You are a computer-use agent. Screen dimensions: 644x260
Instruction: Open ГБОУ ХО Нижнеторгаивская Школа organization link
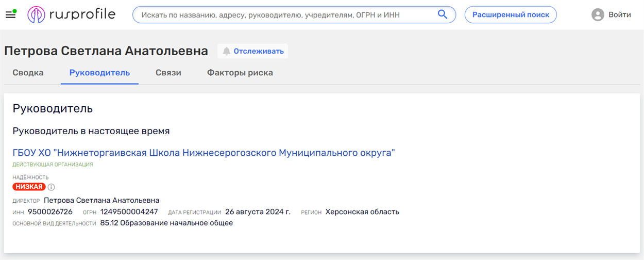tap(204, 153)
